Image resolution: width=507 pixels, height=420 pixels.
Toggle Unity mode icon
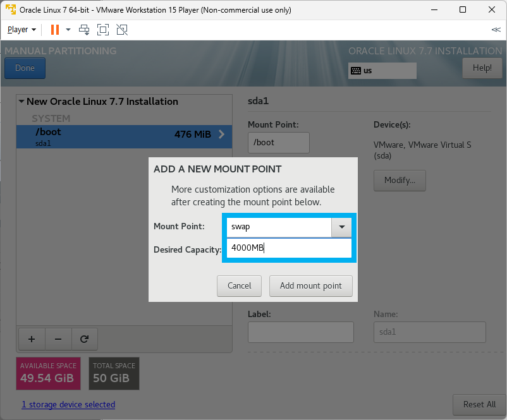point(122,30)
